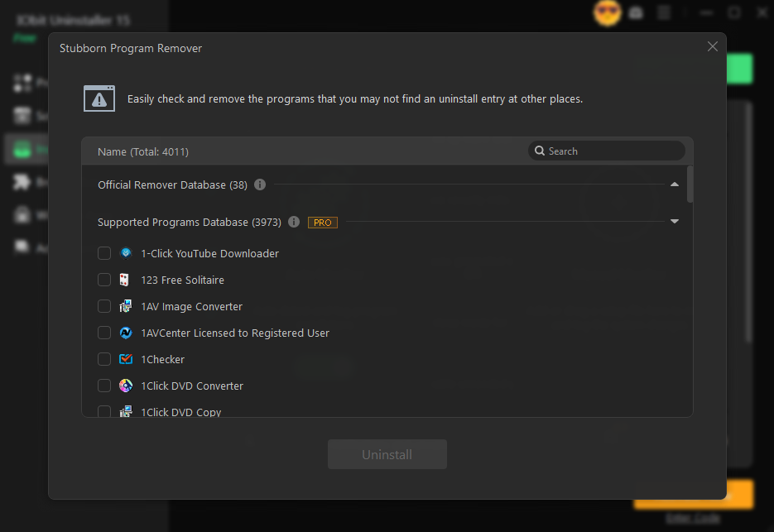The height and width of the screenshot is (532, 774).
Task: Open the hamburger menu in the title bar
Action: tap(664, 13)
